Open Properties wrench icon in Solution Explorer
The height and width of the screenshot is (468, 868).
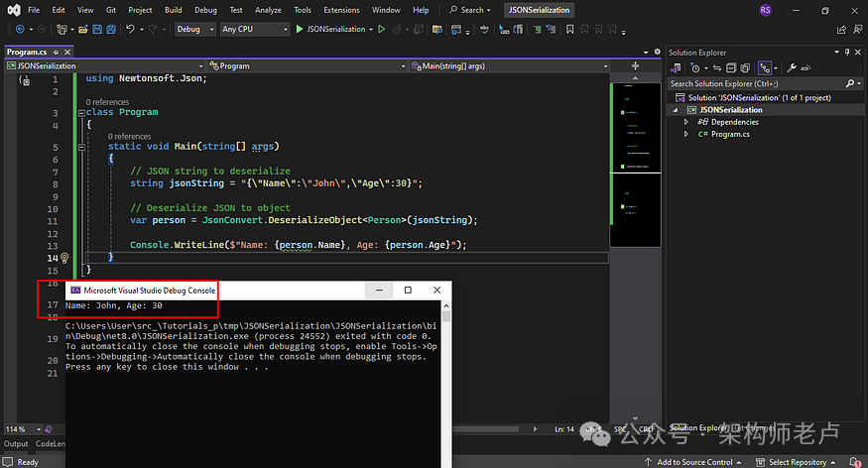pyautogui.click(x=792, y=67)
